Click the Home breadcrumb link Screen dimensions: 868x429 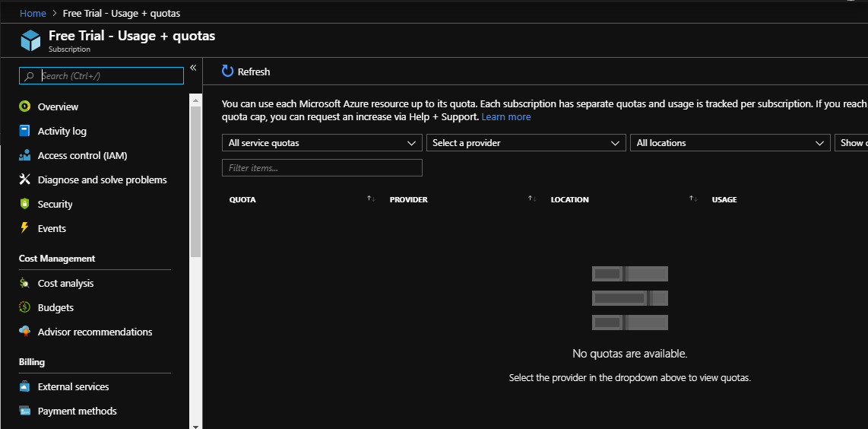(33, 13)
